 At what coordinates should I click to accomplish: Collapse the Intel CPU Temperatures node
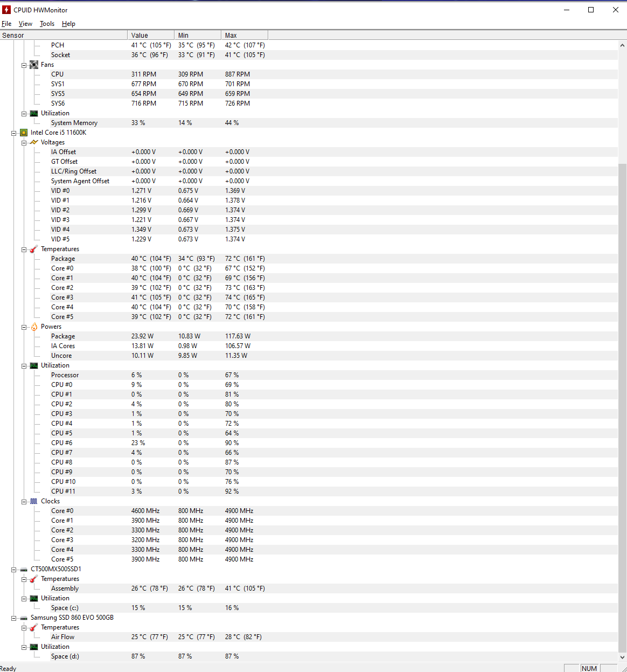(24, 250)
